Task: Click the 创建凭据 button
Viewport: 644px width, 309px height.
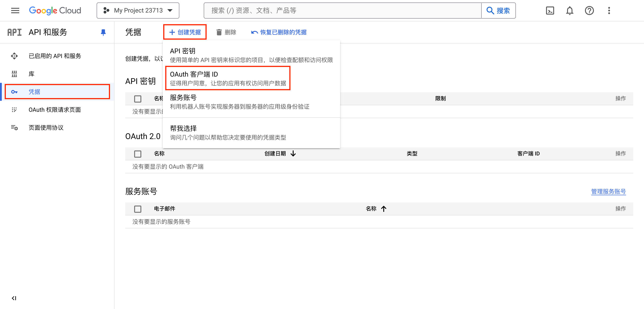Action: [185, 32]
